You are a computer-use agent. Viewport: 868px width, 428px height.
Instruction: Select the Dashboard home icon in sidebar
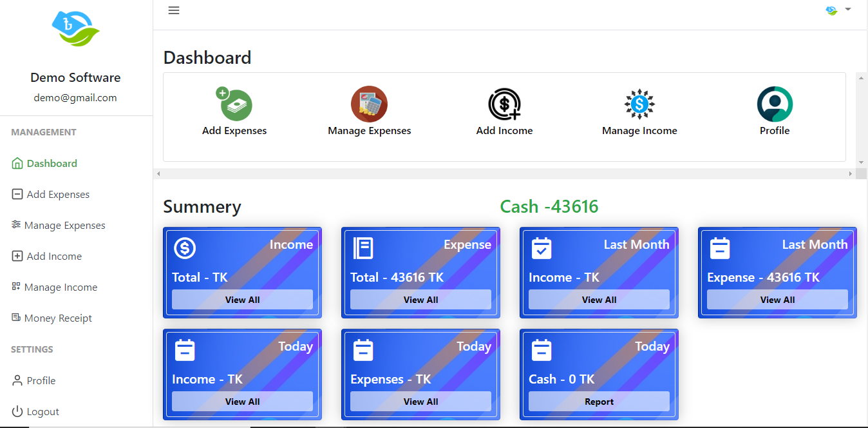[x=15, y=163]
